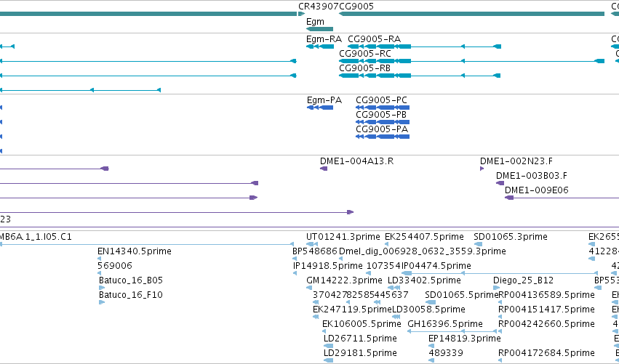Select the 569006 feature label
This screenshot has height=364, width=619.
pos(114,266)
